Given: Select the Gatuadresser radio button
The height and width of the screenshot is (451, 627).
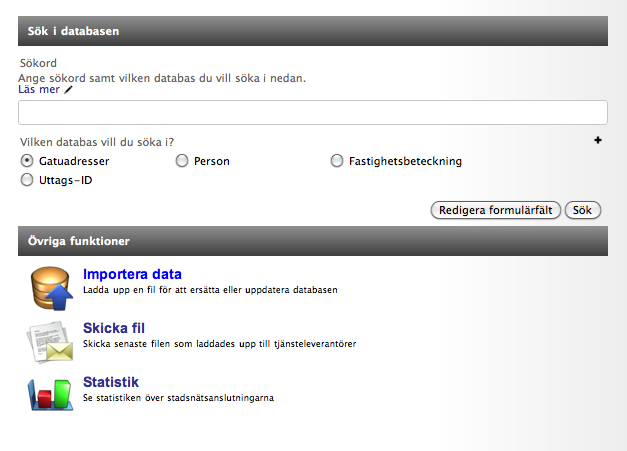Looking at the screenshot, I should 27,161.
